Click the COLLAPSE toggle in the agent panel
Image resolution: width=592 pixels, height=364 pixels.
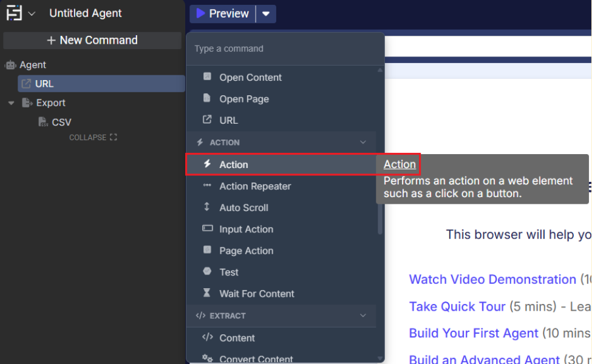click(x=92, y=138)
